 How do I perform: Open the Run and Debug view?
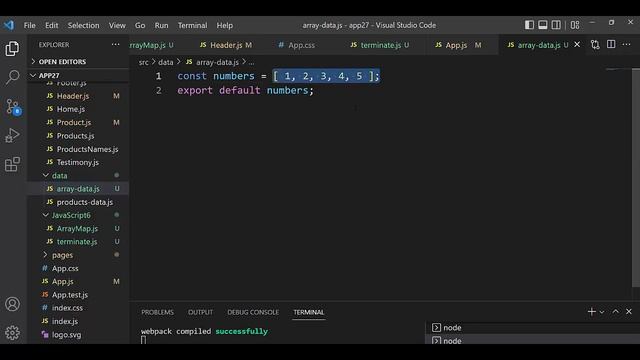click(x=12, y=135)
